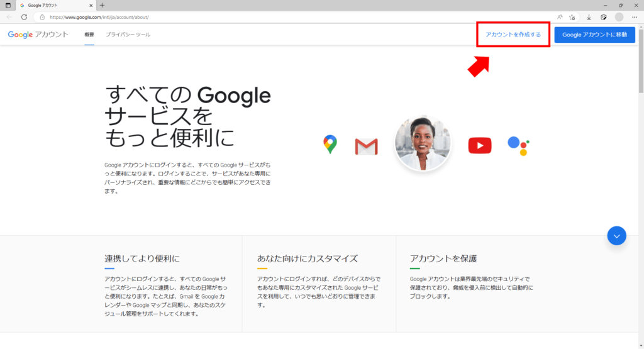Viewport: 644px width, 349px height.
Task: Open the read aloud icon
Action: pyautogui.click(x=559, y=17)
